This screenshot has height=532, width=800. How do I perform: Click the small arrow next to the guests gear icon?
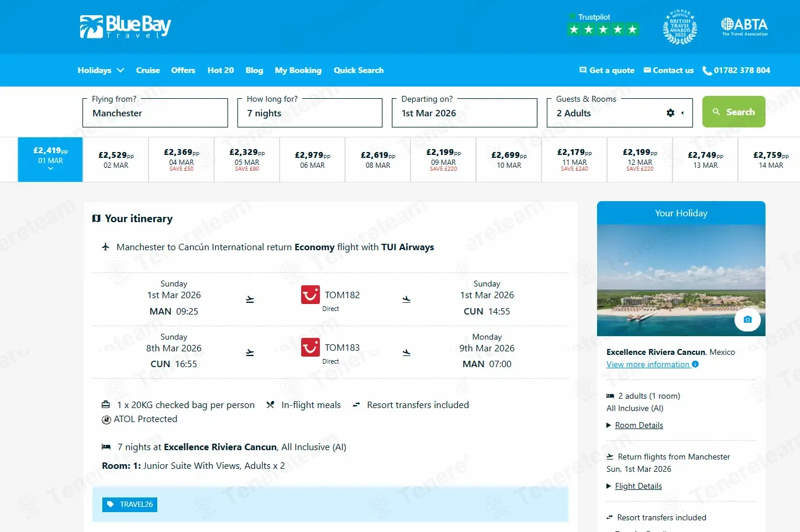tap(682, 113)
